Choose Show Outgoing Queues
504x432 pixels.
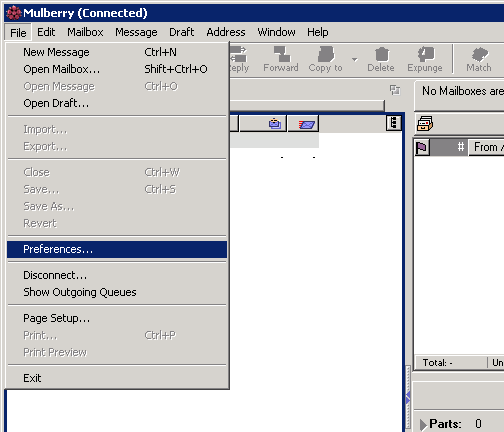coord(117,292)
